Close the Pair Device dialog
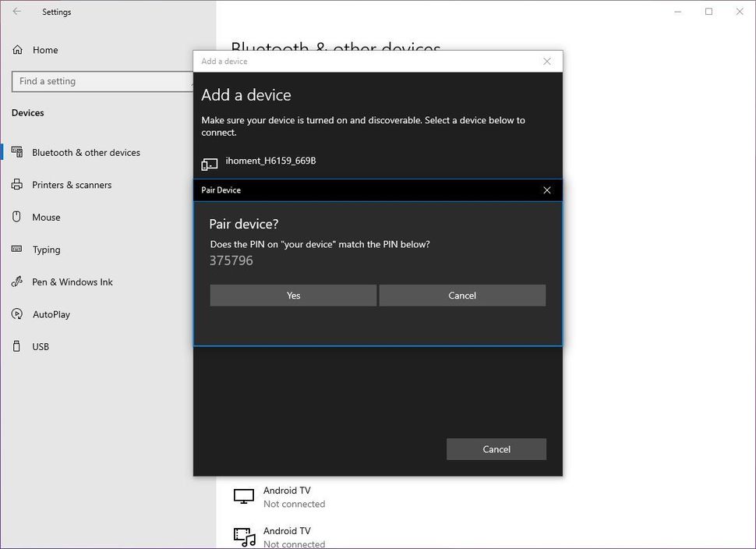The image size is (756, 549). click(x=546, y=190)
